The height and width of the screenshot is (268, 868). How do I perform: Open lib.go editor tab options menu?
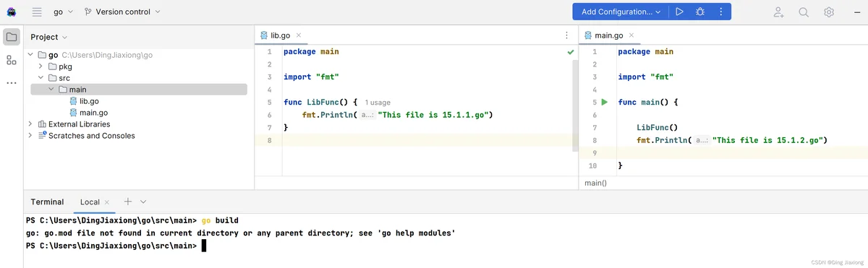pyautogui.click(x=566, y=35)
